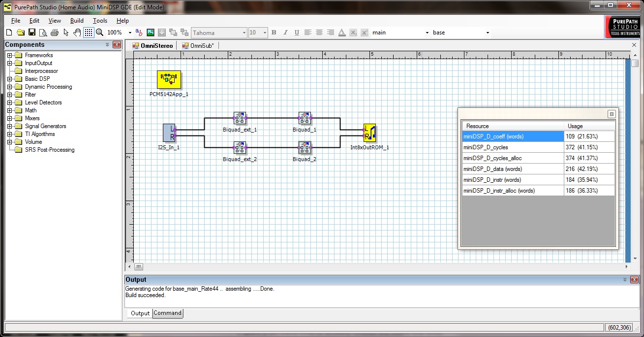Select the Interprocessor folder
The height and width of the screenshot is (337, 644).
click(x=41, y=71)
